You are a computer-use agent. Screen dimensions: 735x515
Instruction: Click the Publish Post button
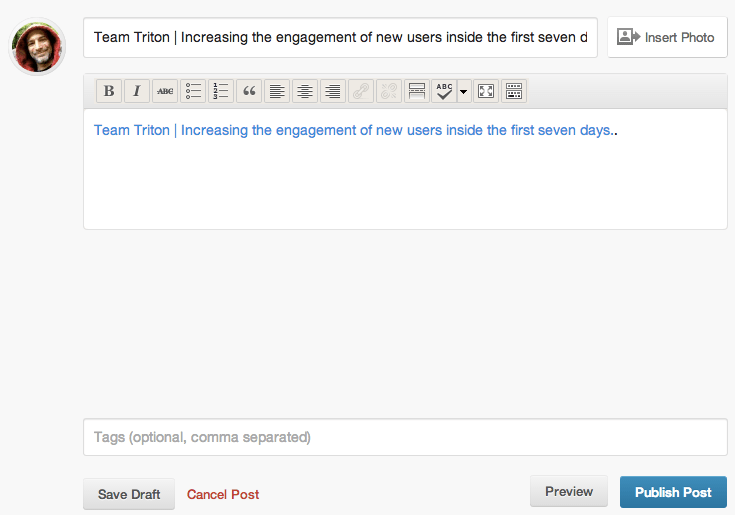click(x=673, y=492)
